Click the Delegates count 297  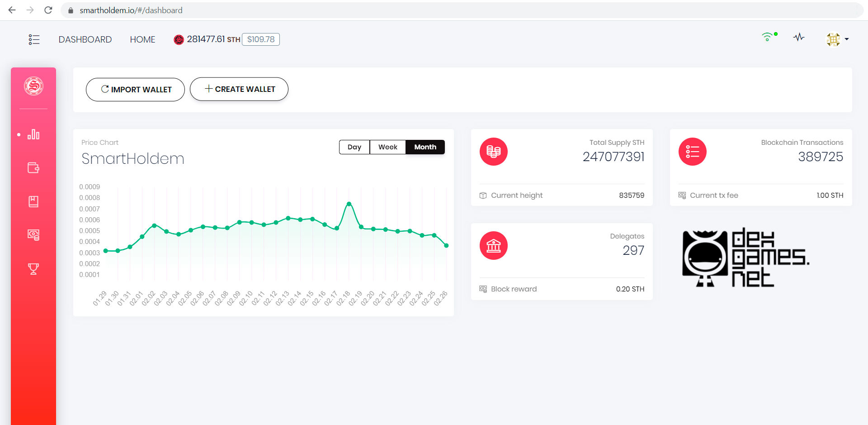click(633, 250)
